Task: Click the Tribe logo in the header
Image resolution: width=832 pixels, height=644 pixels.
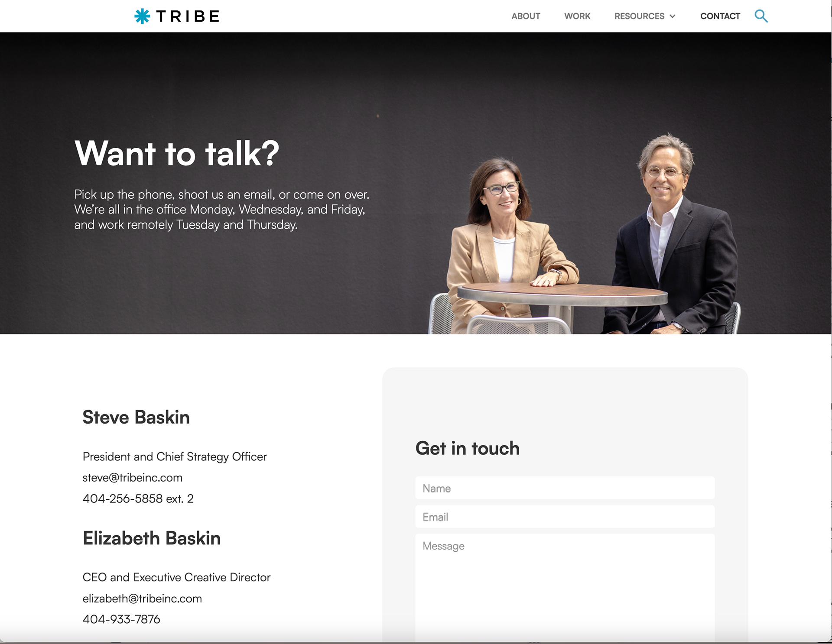Action: click(x=177, y=16)
